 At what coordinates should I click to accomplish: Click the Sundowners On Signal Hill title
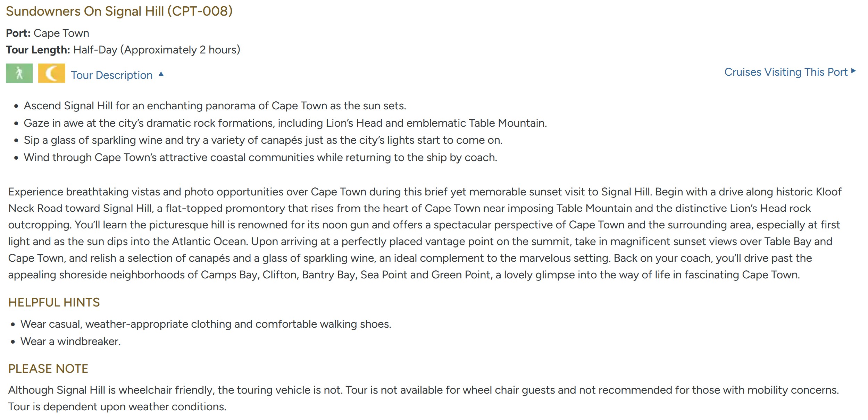(119, 11)
